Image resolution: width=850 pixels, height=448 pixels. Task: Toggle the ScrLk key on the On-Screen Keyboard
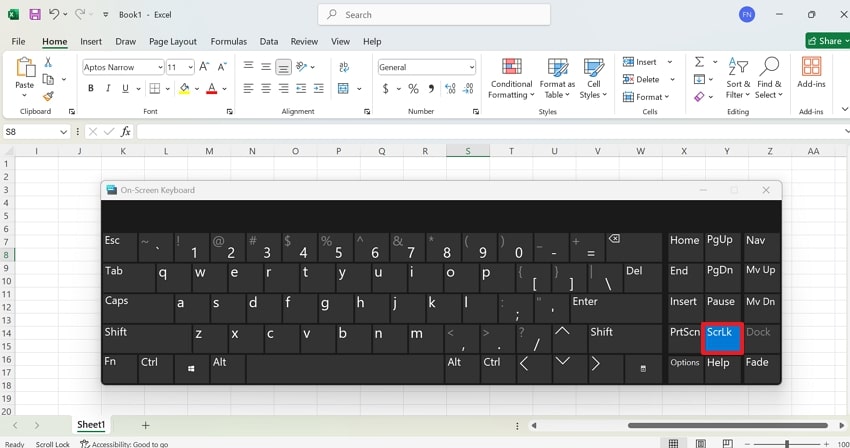tap(722, 339)
